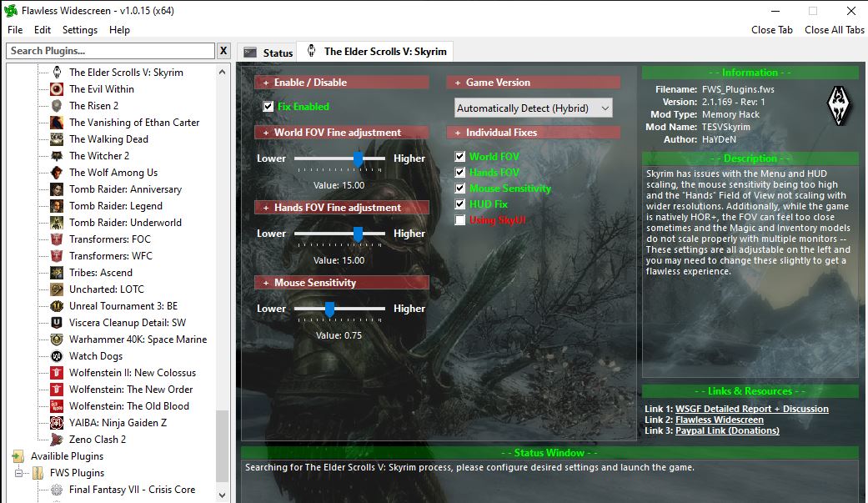868x503 pixels.
Task: Click the plugin list scroll up arrow
Action: point(222,72)
